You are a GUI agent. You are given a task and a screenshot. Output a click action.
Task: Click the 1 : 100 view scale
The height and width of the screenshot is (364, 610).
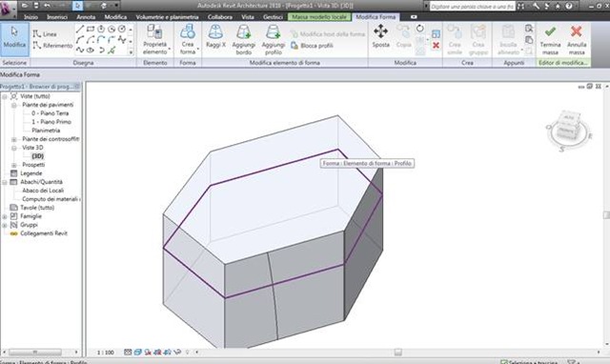pyautogui.click(x=105, y=353)
